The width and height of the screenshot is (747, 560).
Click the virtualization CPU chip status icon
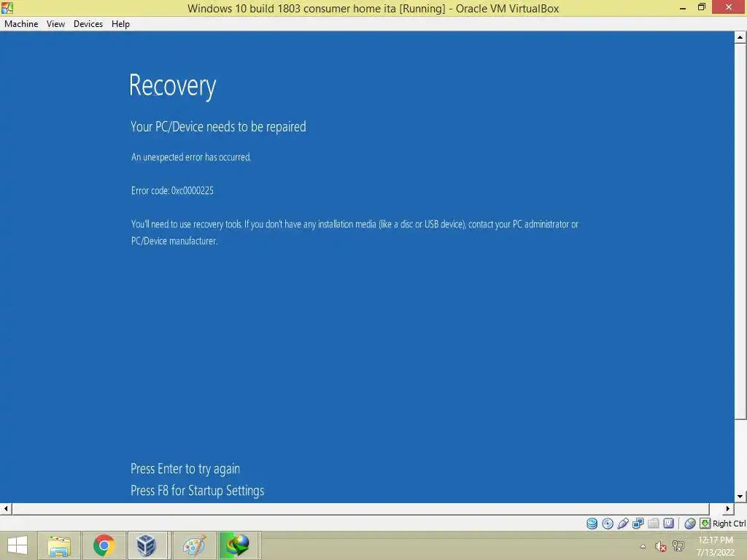click(669, 524)
